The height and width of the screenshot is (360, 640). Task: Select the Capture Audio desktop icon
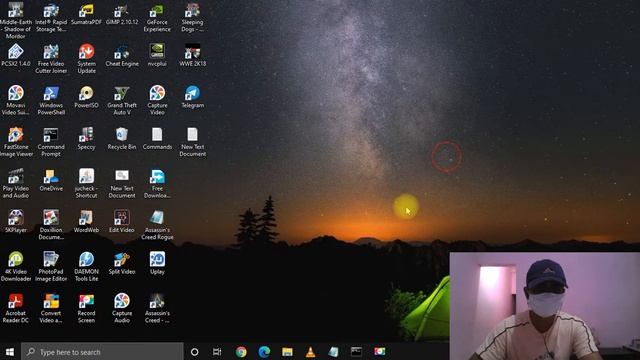[x=122, y=309]
